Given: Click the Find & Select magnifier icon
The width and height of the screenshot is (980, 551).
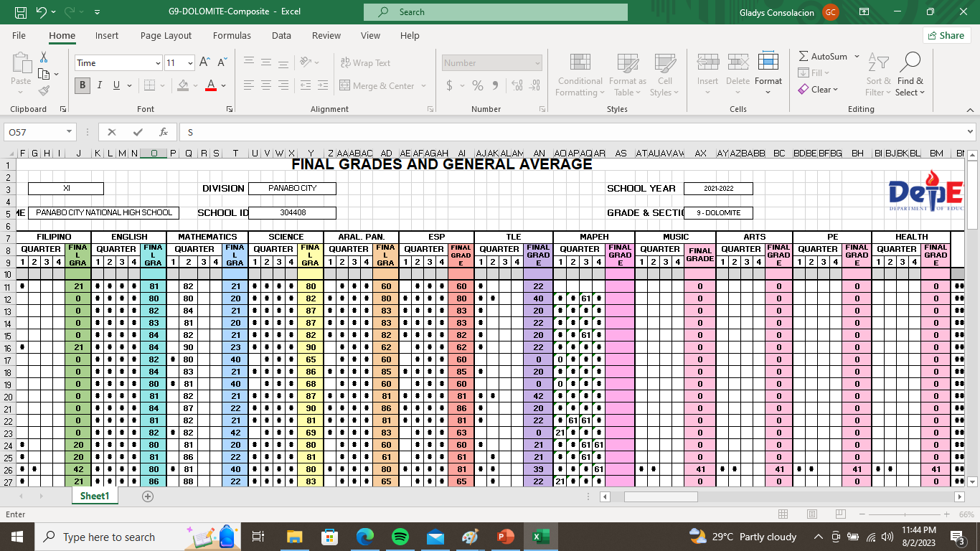Looking at the screenshot, I should (910, 62).
